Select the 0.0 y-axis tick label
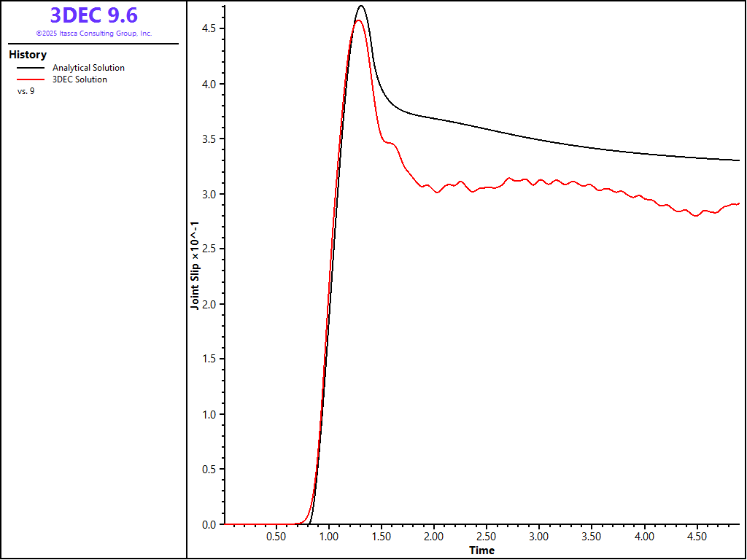This screenshot has width=747, height=560. (x=208, y=524)
